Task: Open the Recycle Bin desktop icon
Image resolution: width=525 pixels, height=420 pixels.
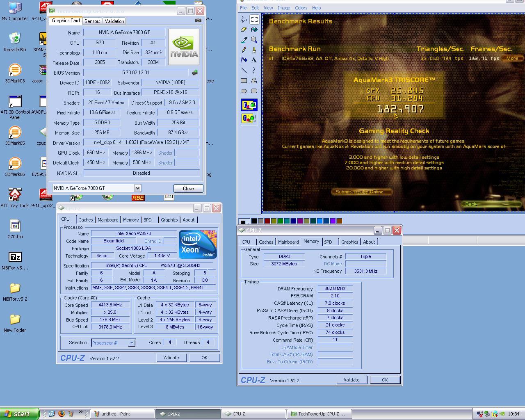Action: click(15, 42)
